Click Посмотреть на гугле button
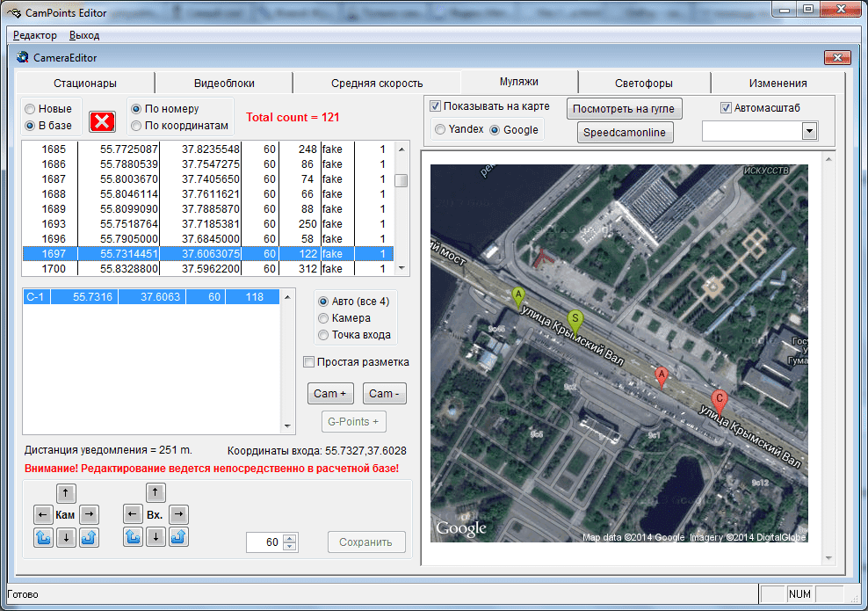The height and width of the screenshot is (611, 868). [x=624, y=108]
